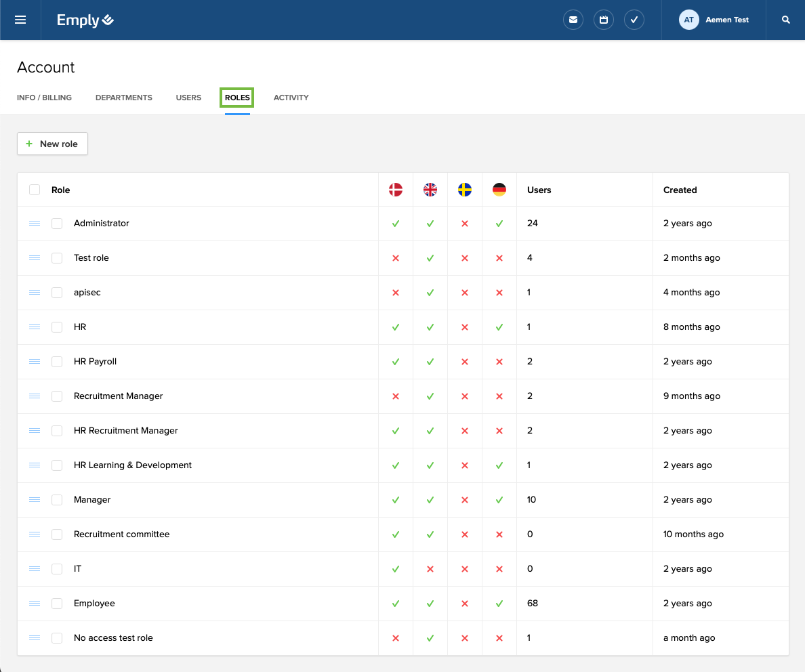
Task: Click the Emply logo
Action: click(85, 20)
